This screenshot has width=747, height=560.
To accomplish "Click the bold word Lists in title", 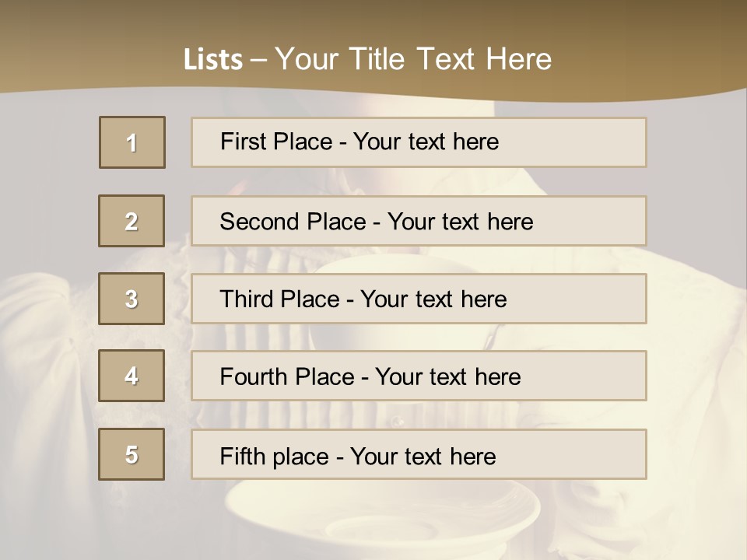I will tap(213, 60).
